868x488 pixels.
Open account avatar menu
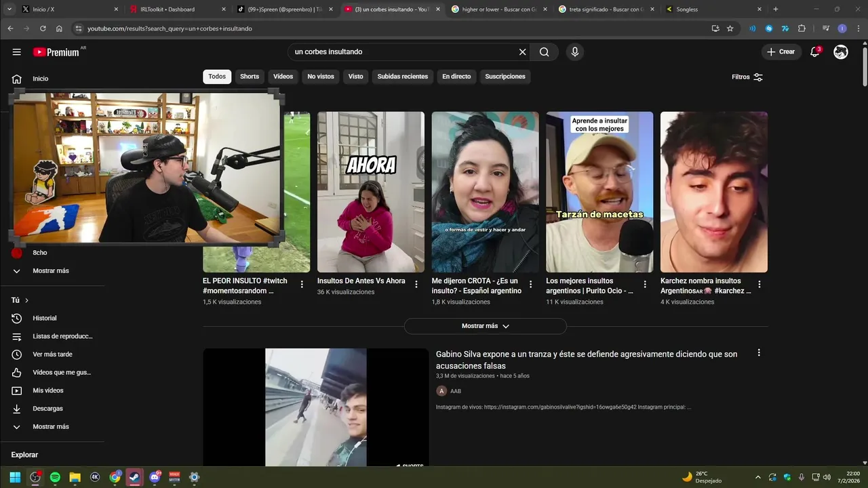[x=841, y=52]
